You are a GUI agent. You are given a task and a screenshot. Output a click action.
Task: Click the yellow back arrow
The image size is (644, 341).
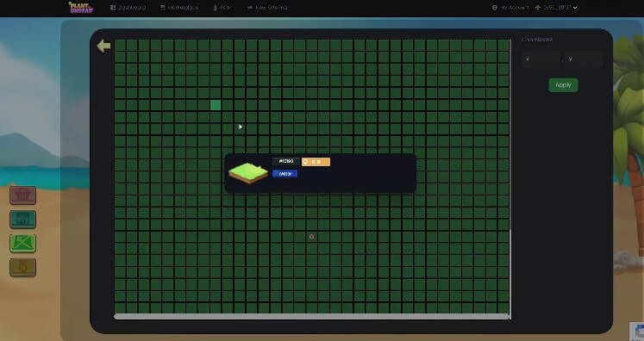[x=103, y=46]
